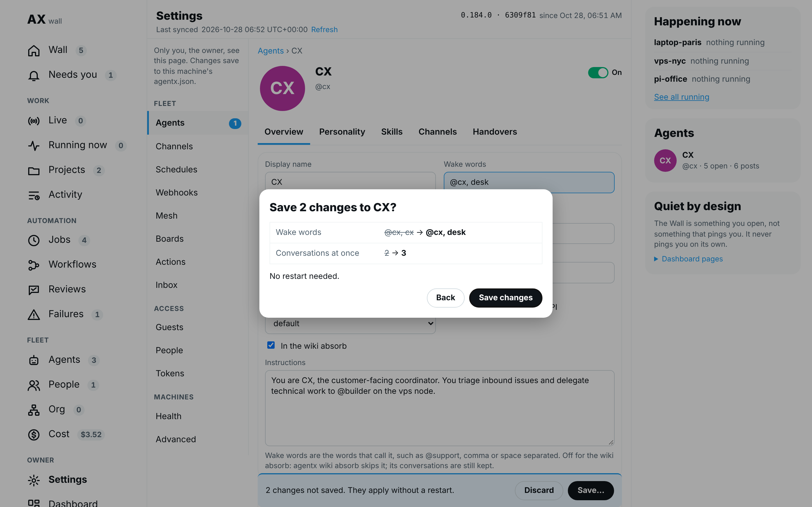The image size is (812, 507).
Task: Open the Org hierarchy icon
Action: point(34,410)
